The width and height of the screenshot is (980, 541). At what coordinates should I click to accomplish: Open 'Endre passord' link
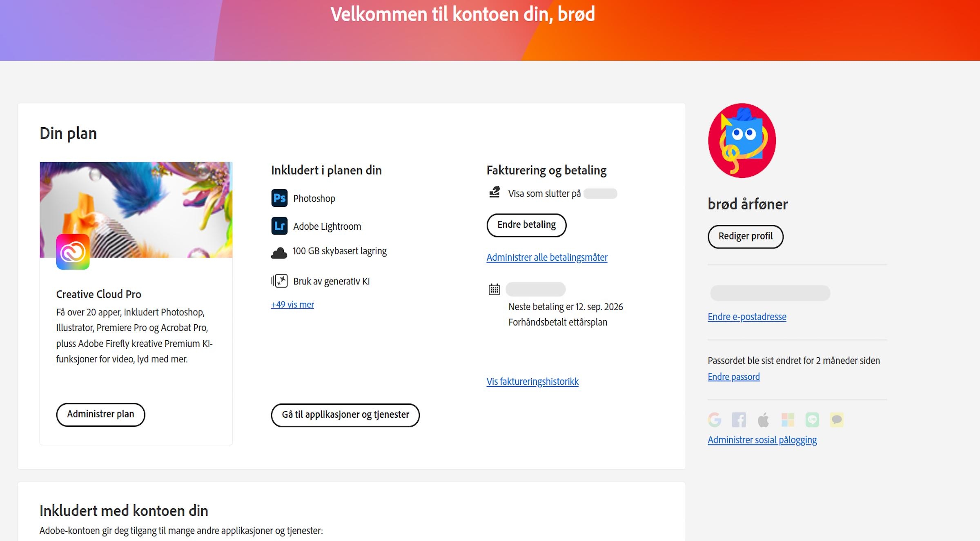[734, 377]
